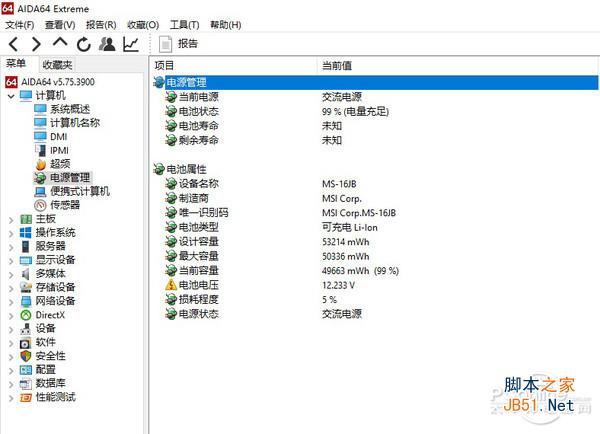
Task: Open the user icon in the toolbar
Action: coord(107,44)
